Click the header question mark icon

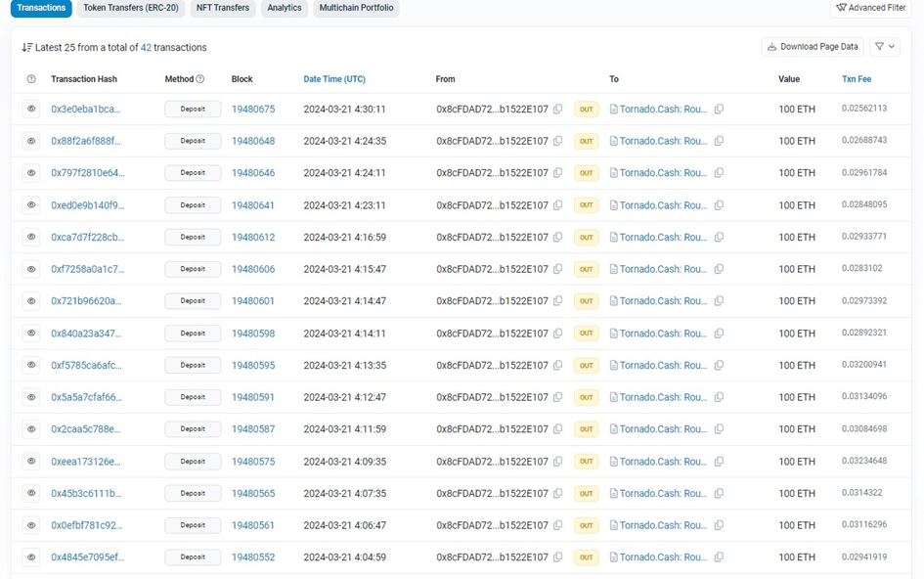tap(31, 79)
